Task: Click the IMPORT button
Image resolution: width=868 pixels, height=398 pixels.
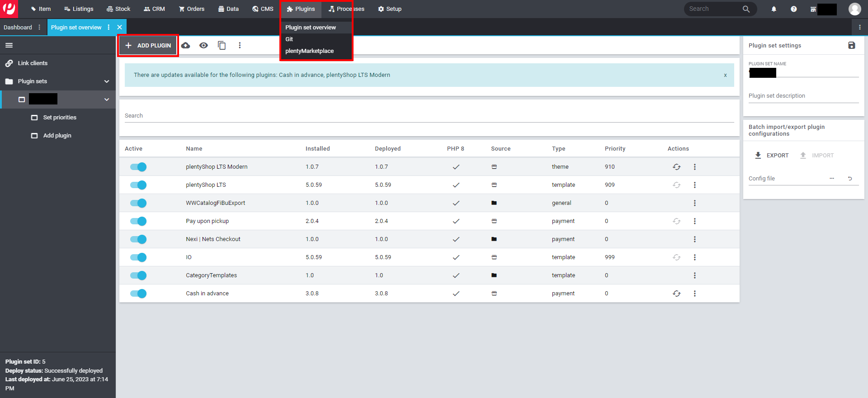Action: (817, 155)
